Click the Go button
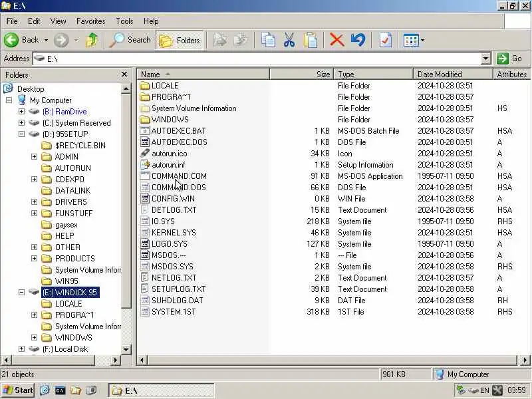532x399 pixels. [509, 59]
